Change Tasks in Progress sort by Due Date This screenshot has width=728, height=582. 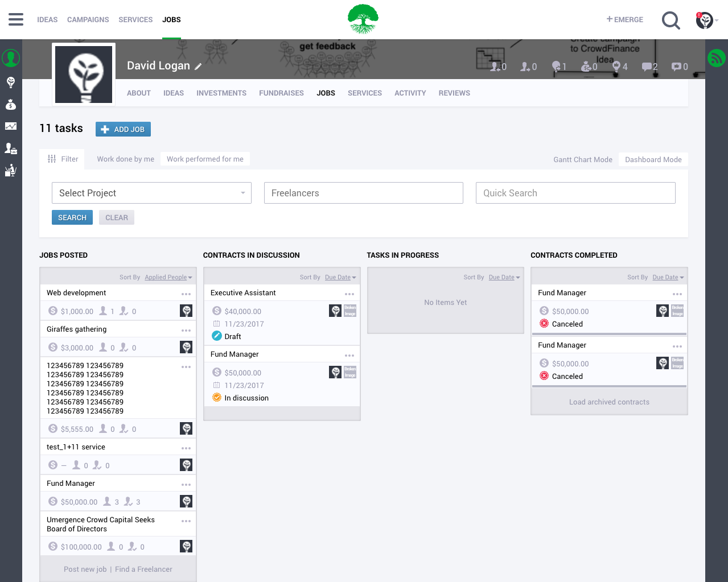(x=504, y=278)
